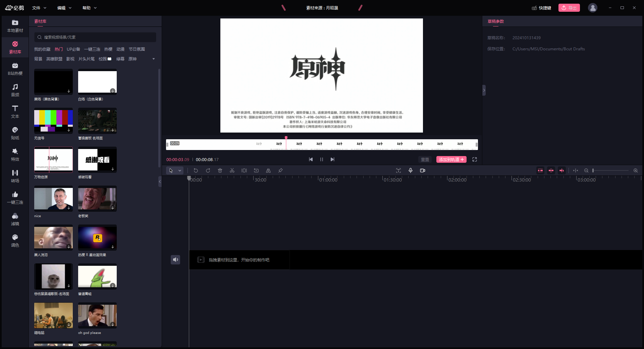Click the mirror flip icon
Screen dimensions: 644x349
click(x=268, y=170)
